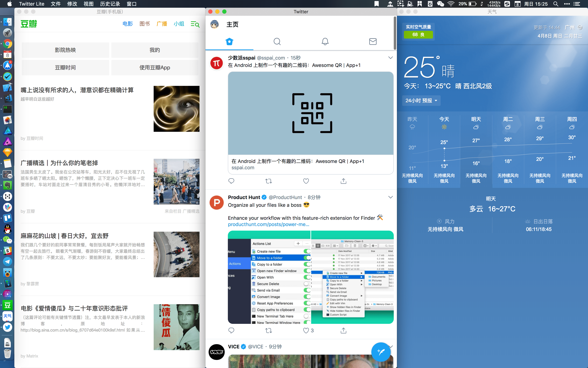The width and height of the screenshot is (588, 368).
Task: Open WeChat menu bar status icon
Action: (440, 4)
